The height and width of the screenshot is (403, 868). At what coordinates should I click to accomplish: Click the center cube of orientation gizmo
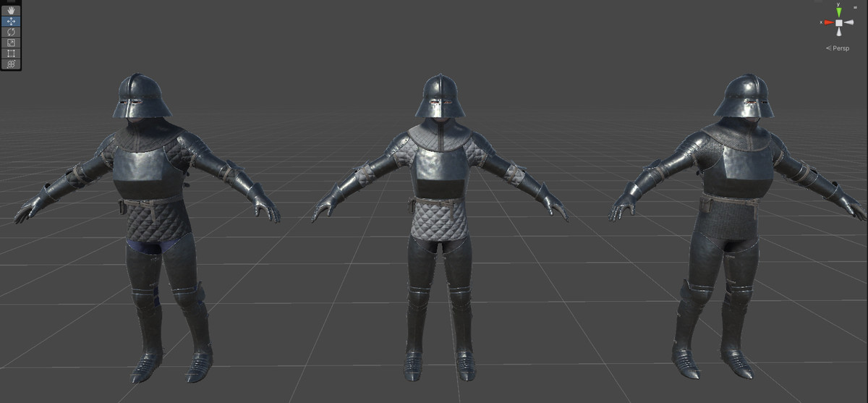click(x=839, y=23)
